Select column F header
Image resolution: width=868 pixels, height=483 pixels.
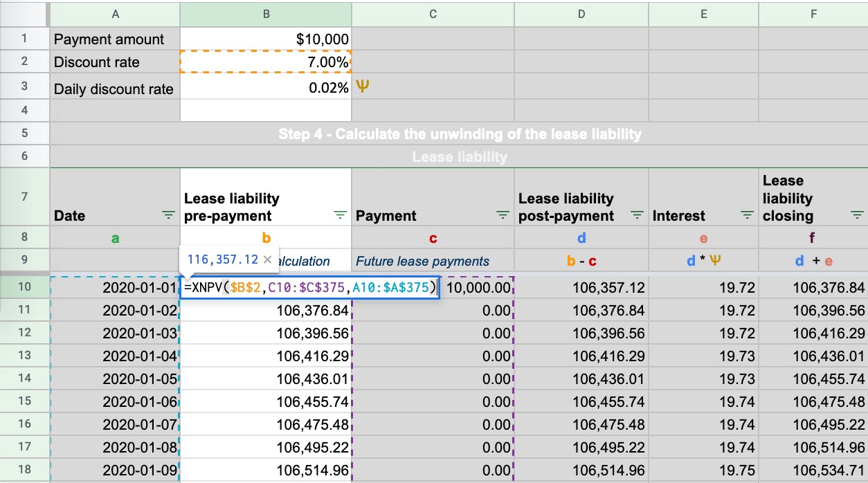pos(813,13)
